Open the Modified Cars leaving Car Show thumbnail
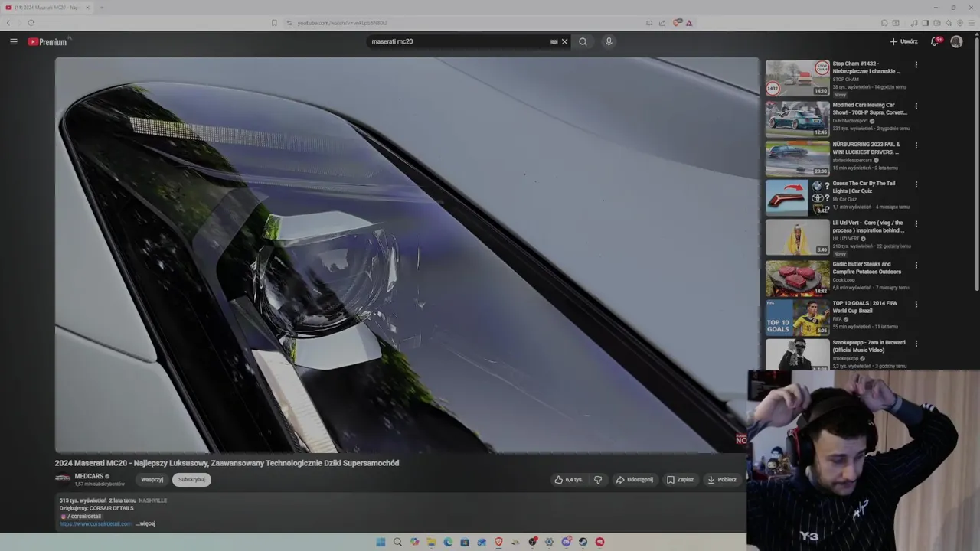The width and height of the screenshot is (980, 551). (797, 119)
